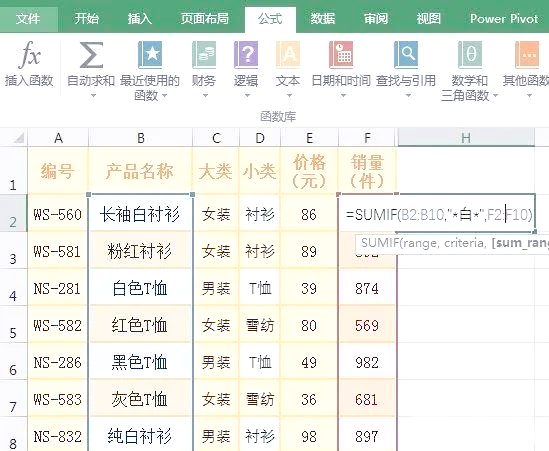Open the Recently Used functions star icon
Image resolution: width=549 pixels, height=451 pixels.
click(150, 55)
